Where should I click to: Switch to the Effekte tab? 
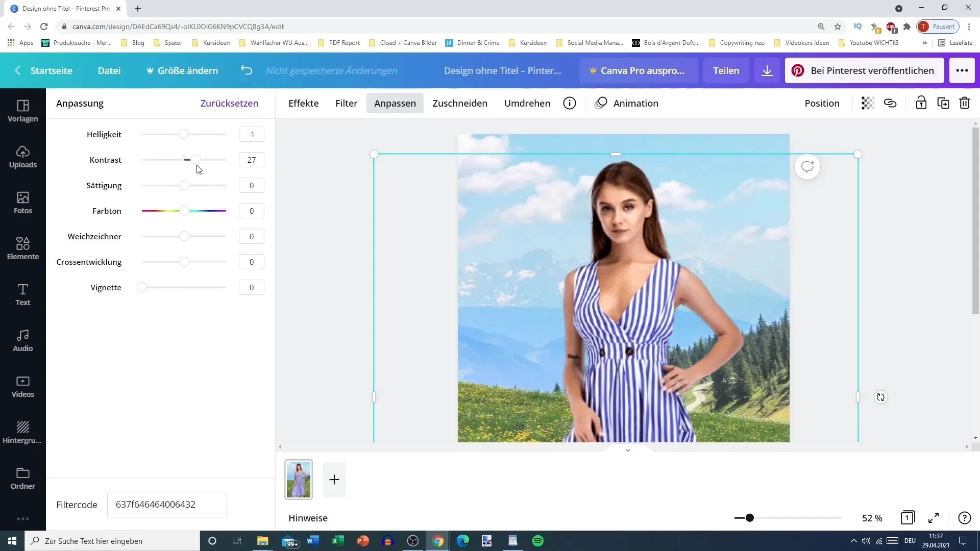click(303, 103)
